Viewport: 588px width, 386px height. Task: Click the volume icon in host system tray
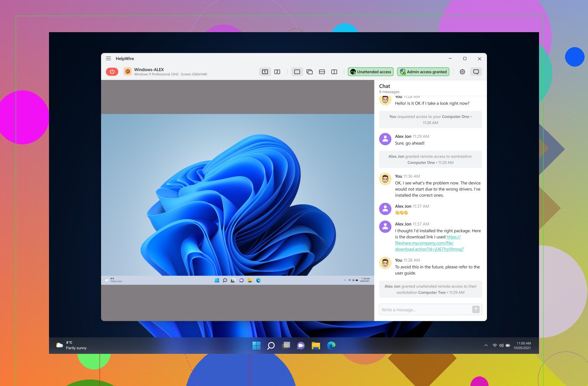coord(501,345)
